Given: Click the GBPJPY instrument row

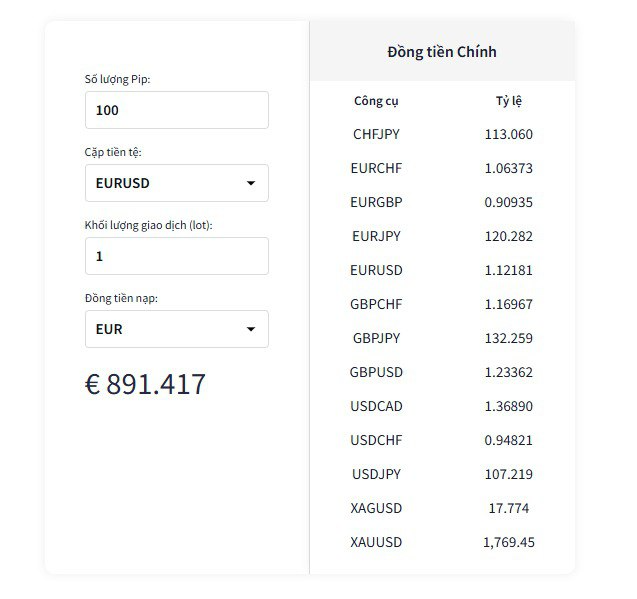Looking at the screenshot, I should click(x=442, y=338).
